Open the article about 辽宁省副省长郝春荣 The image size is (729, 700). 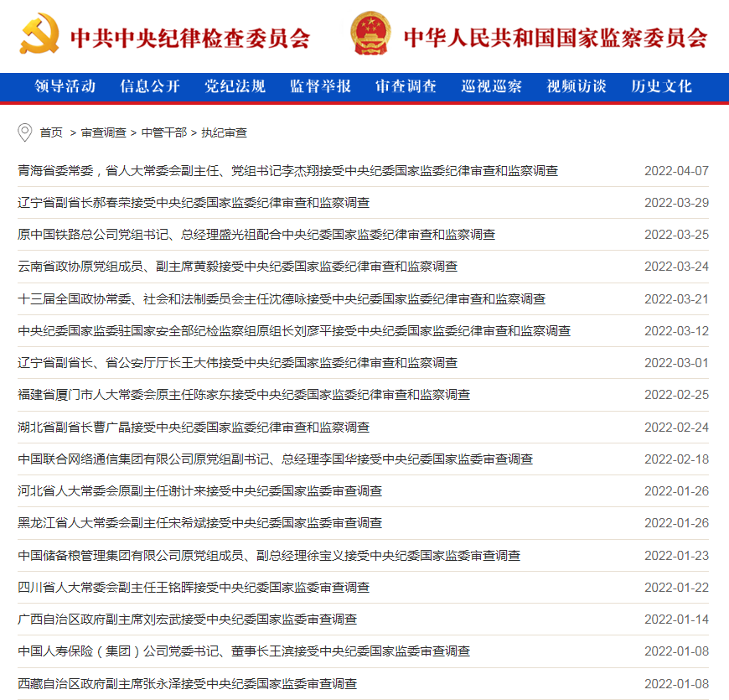pos(194,203)
